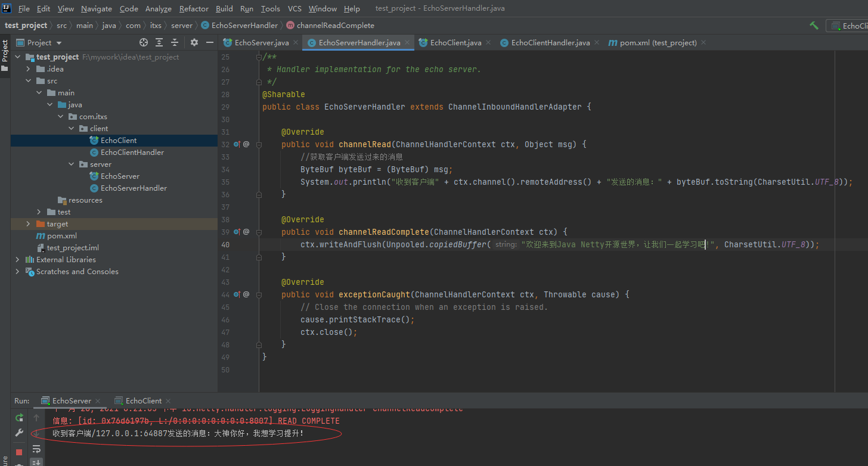Click Collapse All in Project panel
This screenshot has height=466, width=868.
point(175,42)
